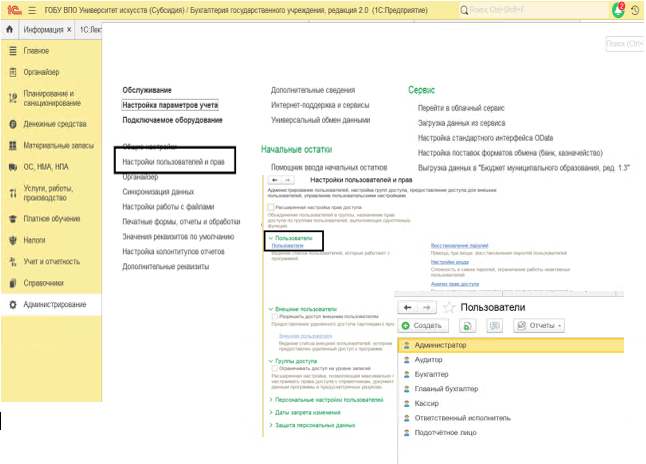Open Перейти в облачный сервис link
The height and width of the screenshot is (464, 646).
click(x=461, y=108)
